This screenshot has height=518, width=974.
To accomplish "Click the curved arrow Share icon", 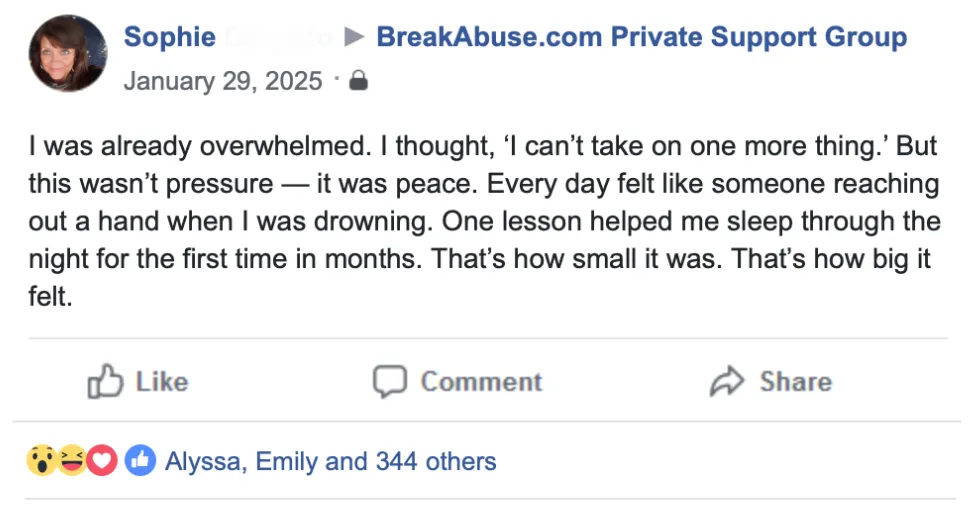I will 727,381.
